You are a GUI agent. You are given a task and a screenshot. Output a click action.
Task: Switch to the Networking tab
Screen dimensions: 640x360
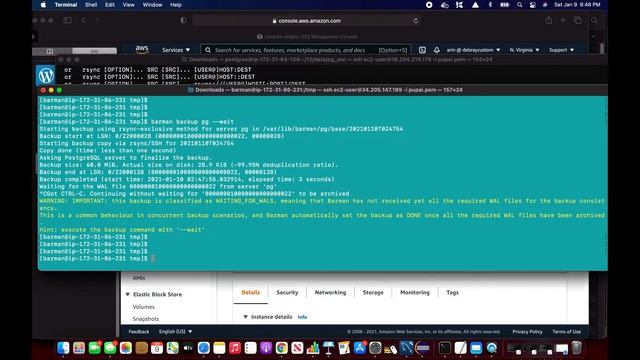(x=330, y=293)
